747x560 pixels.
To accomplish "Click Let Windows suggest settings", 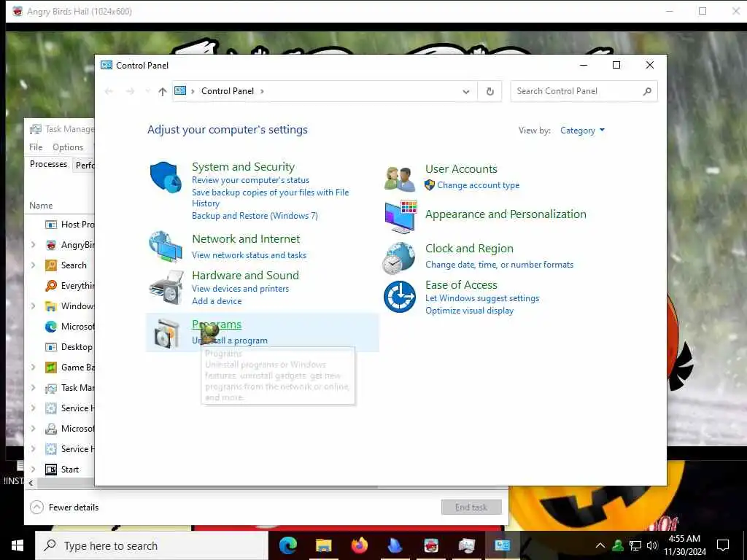I will [x=482, y=298].
